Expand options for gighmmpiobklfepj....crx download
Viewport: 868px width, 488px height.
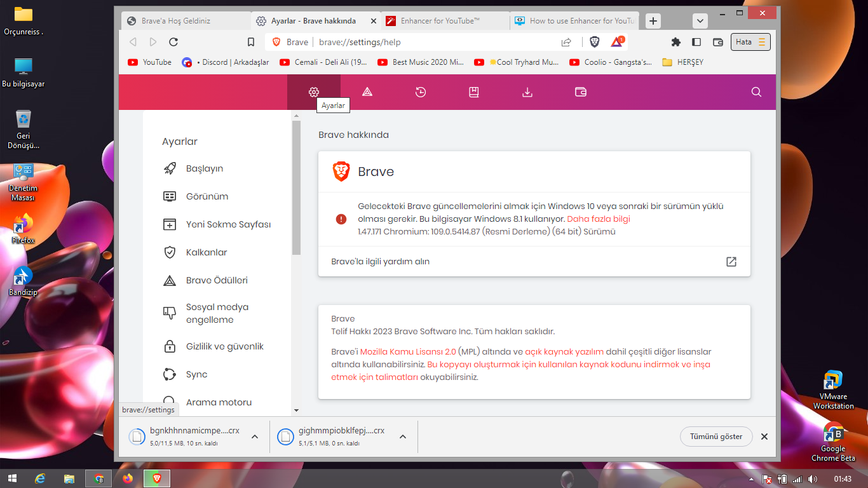(402, 437)
